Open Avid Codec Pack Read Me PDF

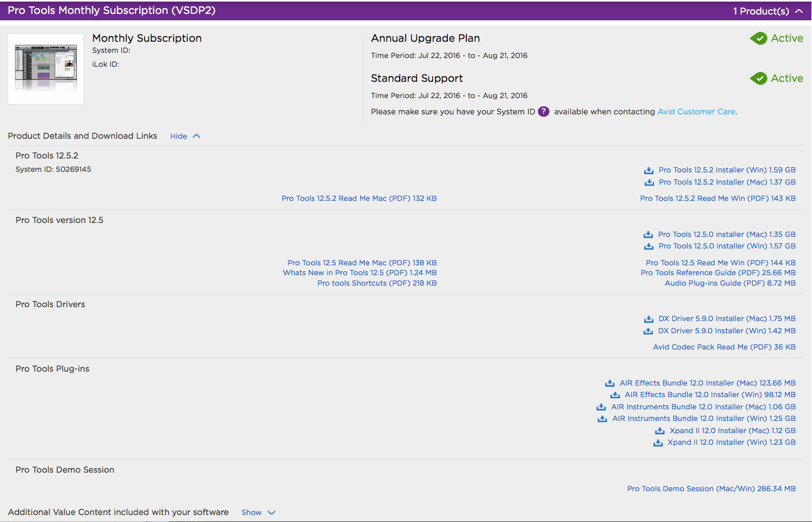click(724, 347)
